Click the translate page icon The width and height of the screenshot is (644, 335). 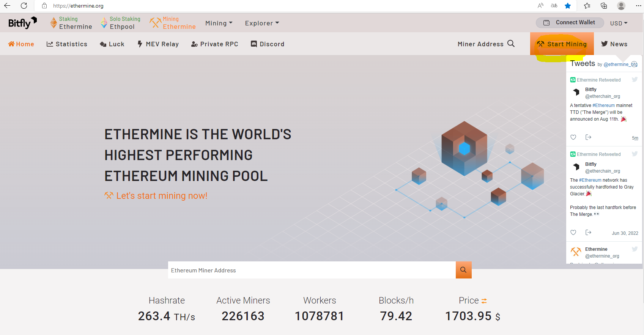(554, 6)
